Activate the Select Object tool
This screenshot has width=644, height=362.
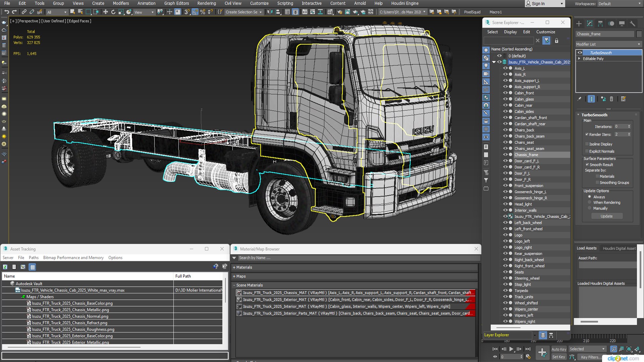(x=72, y=12)
